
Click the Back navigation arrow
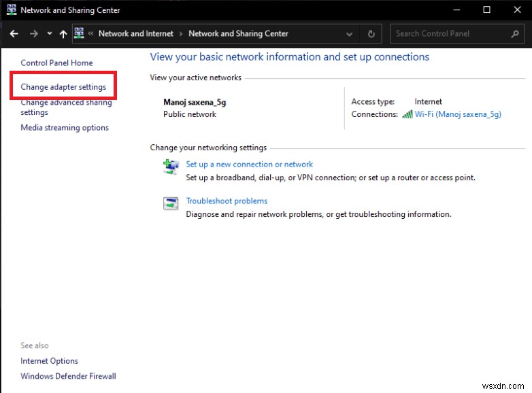(x=14, y=33)
